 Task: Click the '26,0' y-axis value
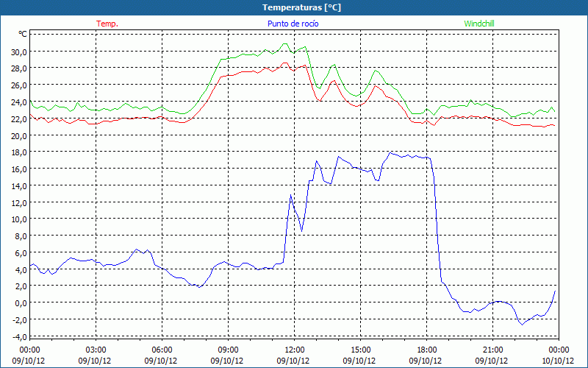pos(19,85)
